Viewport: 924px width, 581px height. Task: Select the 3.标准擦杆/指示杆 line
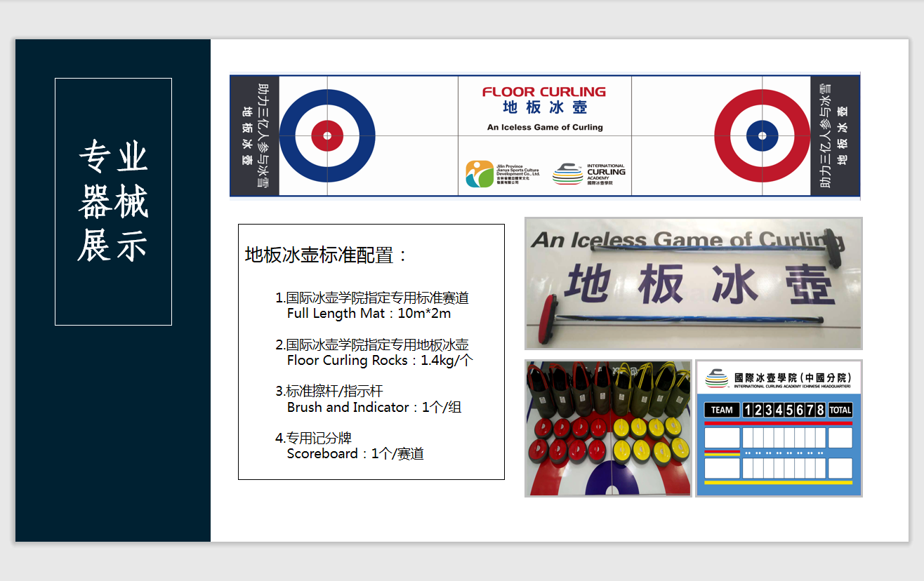pyautogui.click(x=329, y=391)
